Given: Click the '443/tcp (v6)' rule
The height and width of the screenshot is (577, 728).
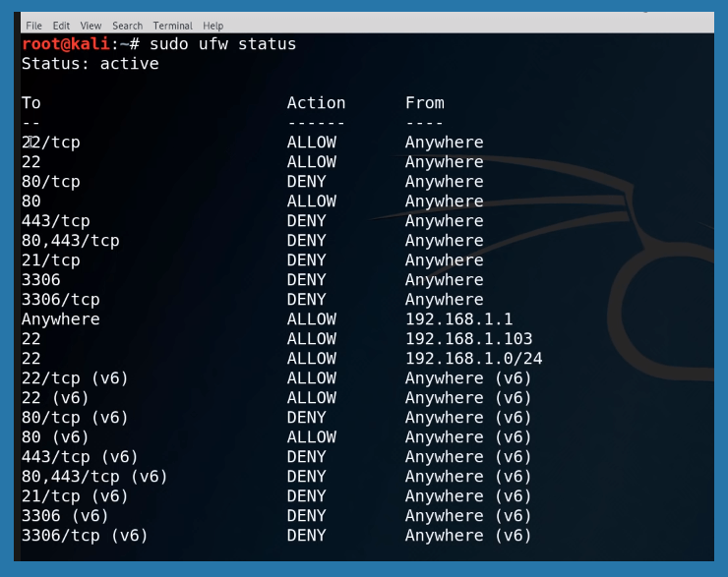Looking at the screenshot, I should (x=80, y=457).
